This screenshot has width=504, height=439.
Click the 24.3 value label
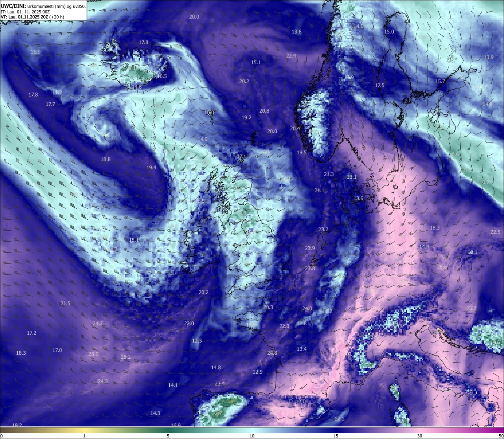click(103, 381)
